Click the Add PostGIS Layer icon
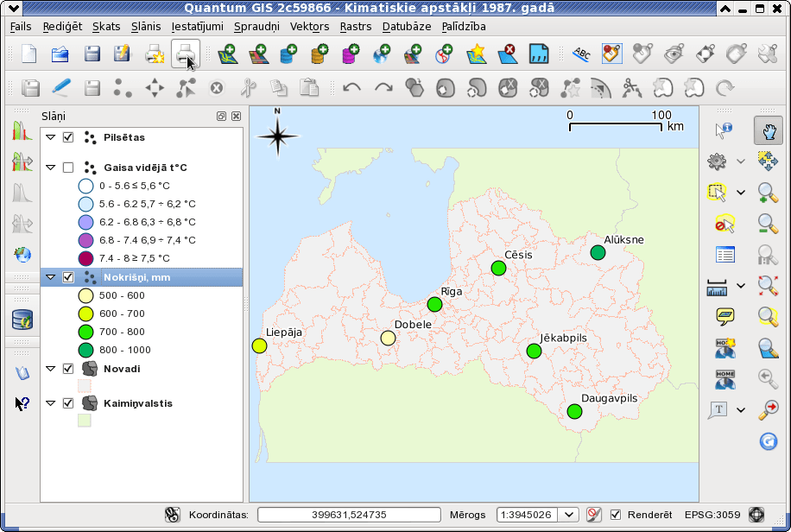Screen dimensions: 791x532 [288, 54]
